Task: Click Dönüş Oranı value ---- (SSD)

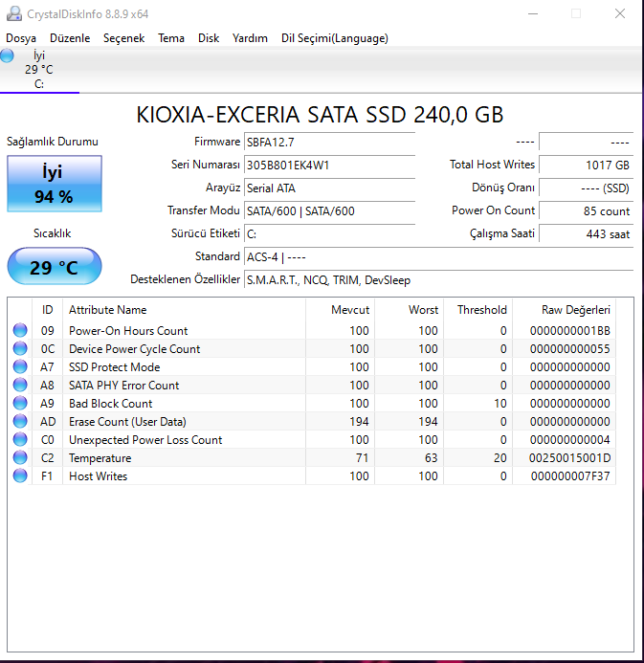Action: point(586,188)
